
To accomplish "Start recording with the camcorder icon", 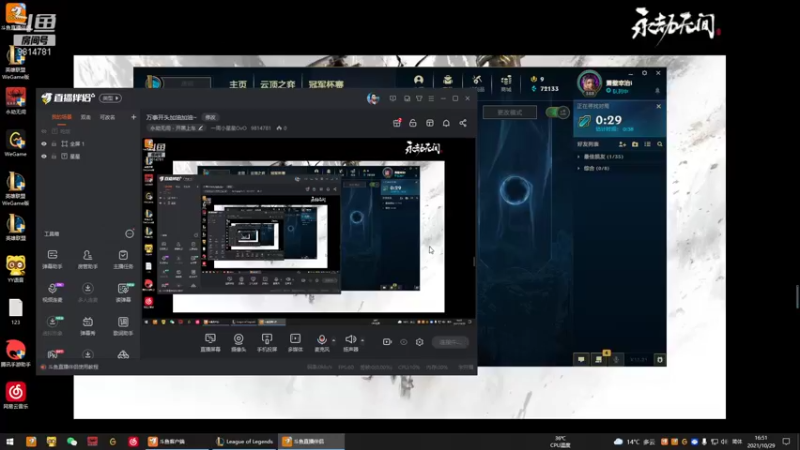I will [387, 342].
